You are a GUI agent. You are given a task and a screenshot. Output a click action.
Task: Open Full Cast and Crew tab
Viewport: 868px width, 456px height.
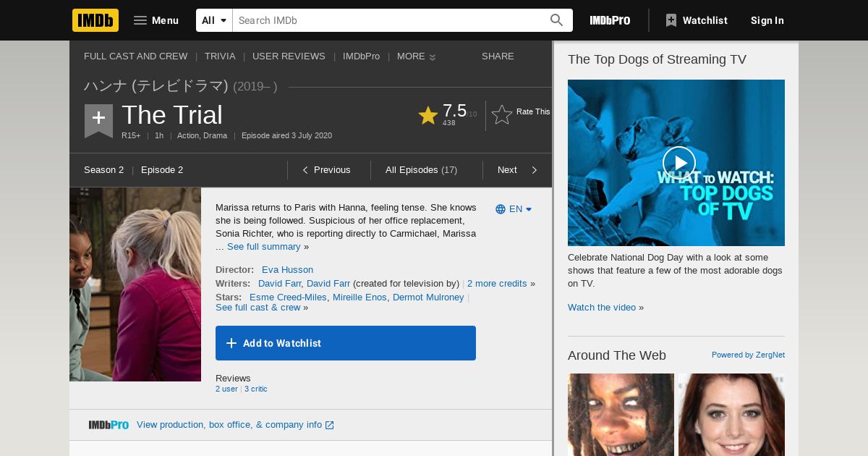point(135,56)
